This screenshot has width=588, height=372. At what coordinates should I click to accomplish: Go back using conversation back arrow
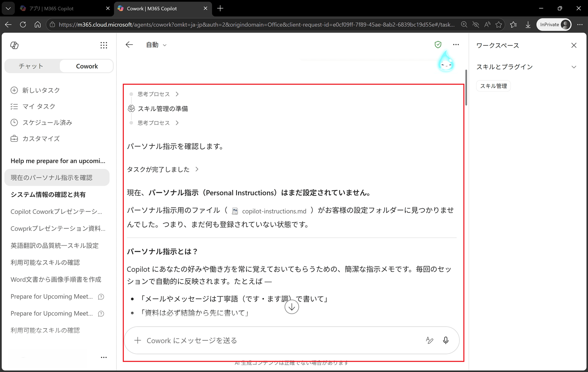(129, 45)
